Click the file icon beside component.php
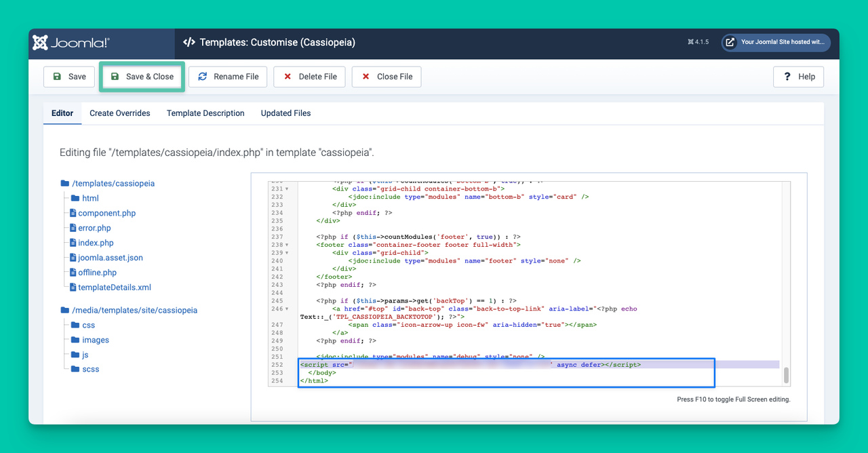This screenshot has width=868, height=453. (x=73, y=213)
